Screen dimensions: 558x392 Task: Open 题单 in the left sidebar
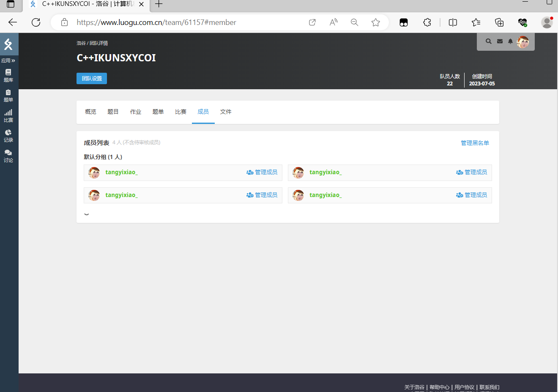pyautogui.click(x=8, y=96)
